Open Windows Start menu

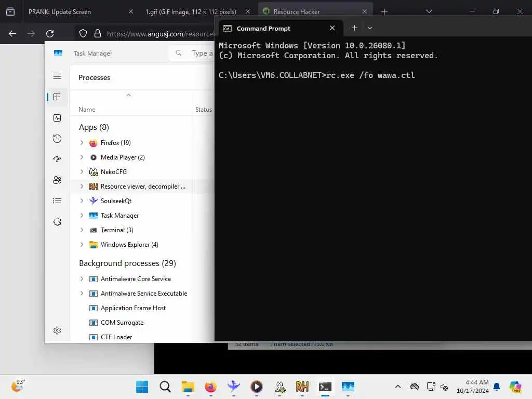(142, 387)
